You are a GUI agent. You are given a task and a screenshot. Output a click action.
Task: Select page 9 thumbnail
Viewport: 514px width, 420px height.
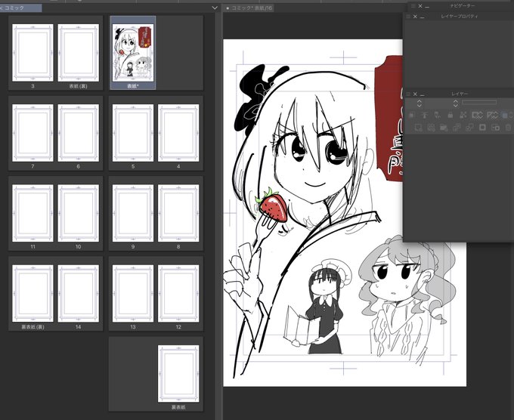133,213
